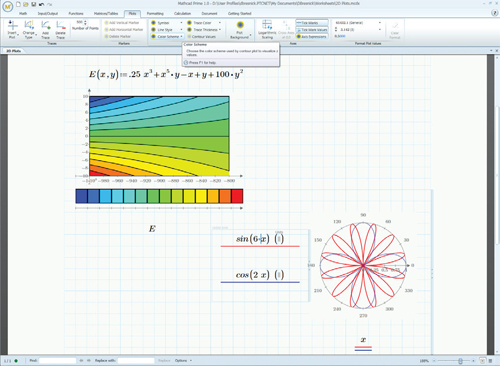Image resolution: width=500 pixels, height=366 pixels.
Task: Switch to the Matrices/Tables ribbon tab
Action: tap(106, 13)
